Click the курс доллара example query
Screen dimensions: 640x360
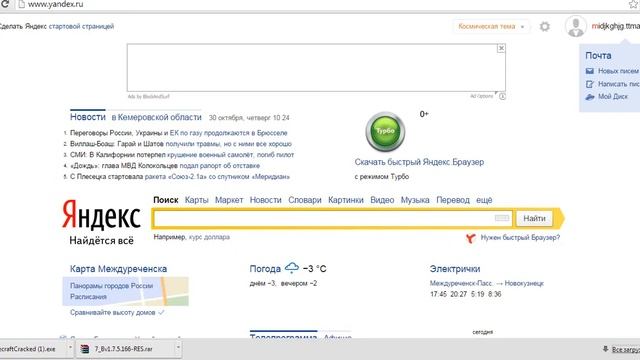[209, 237]
